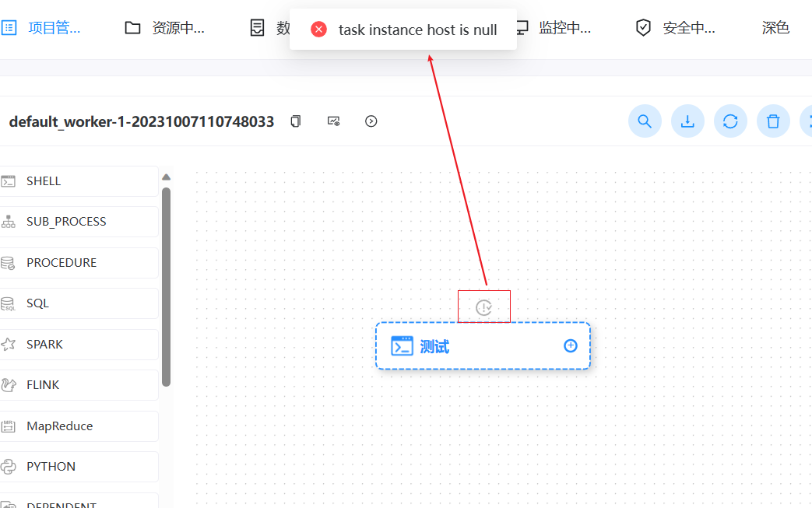Open the format DAG icon
The height and width of the screenshot is (508, 812).
coord(333,121)
